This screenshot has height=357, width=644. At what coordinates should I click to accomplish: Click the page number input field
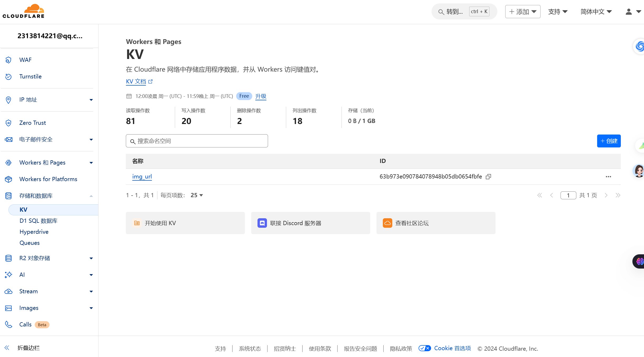[568, 195]
